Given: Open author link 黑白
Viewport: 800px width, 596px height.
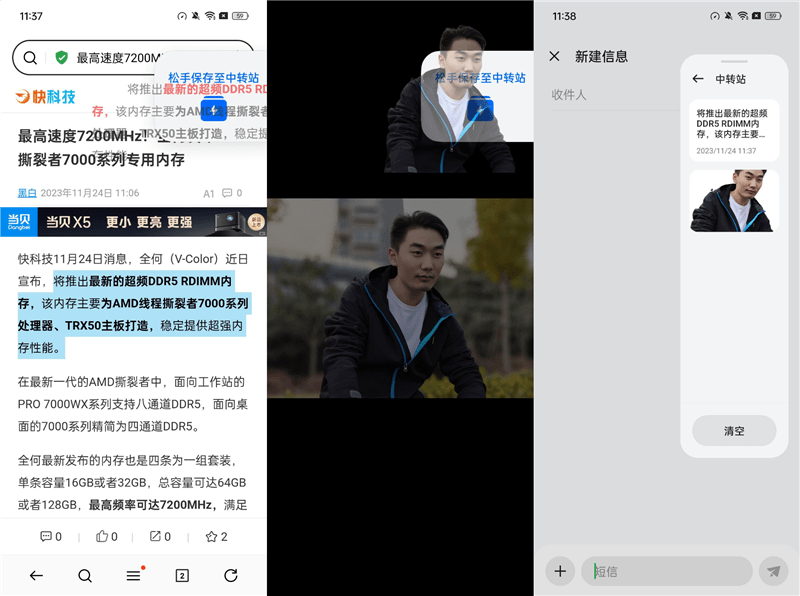Looking at the screenshot, I should pyautogui.click(x=27, y=193).
